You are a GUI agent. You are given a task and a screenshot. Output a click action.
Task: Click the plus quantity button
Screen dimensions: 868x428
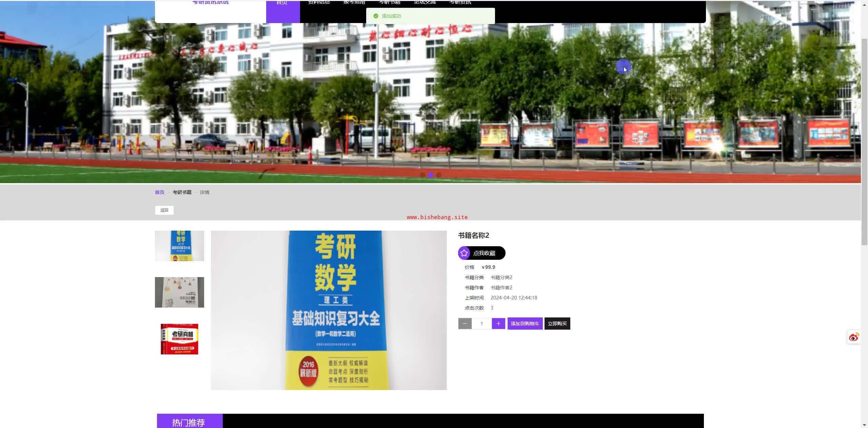pos(498,324)
